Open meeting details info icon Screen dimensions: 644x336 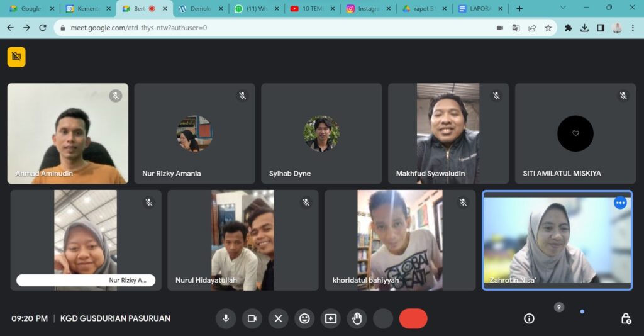529,318
